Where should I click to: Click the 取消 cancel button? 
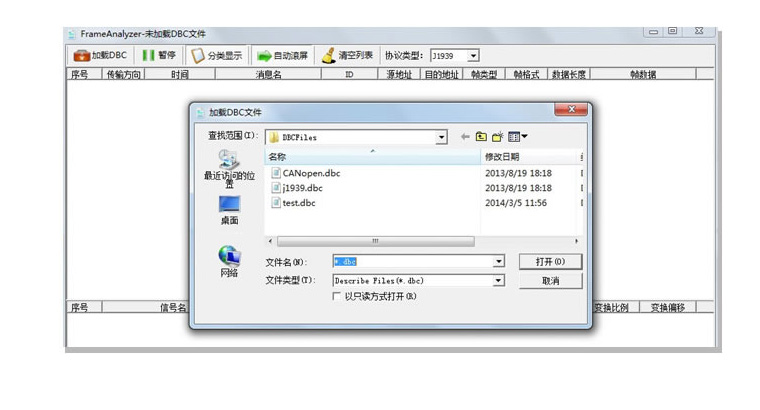(x=550, y=281)
